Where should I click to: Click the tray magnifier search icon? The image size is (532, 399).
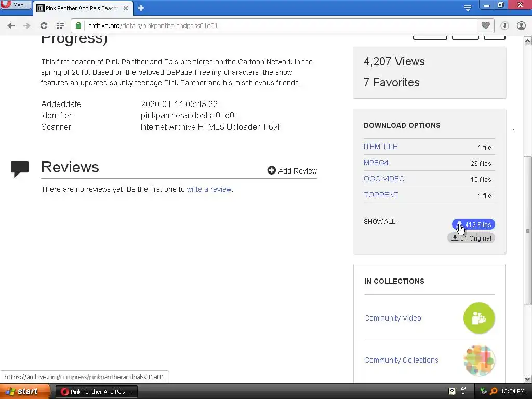pos(494,391)
